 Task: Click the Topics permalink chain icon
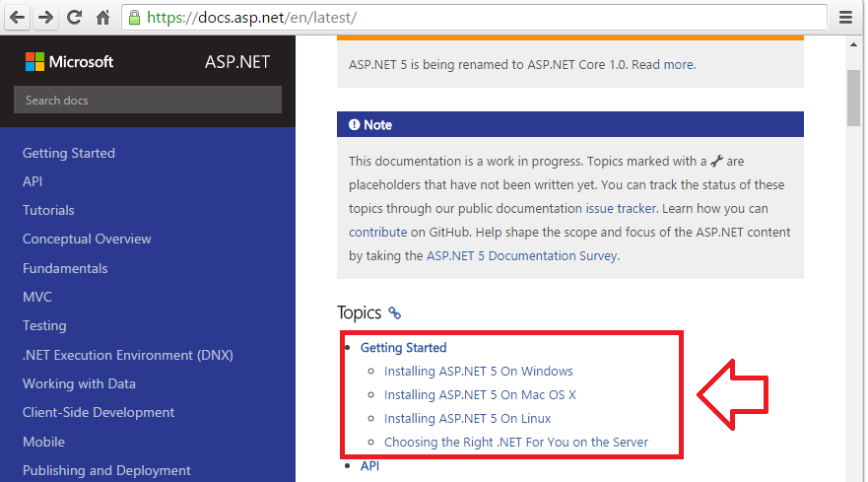coord(394,313)
